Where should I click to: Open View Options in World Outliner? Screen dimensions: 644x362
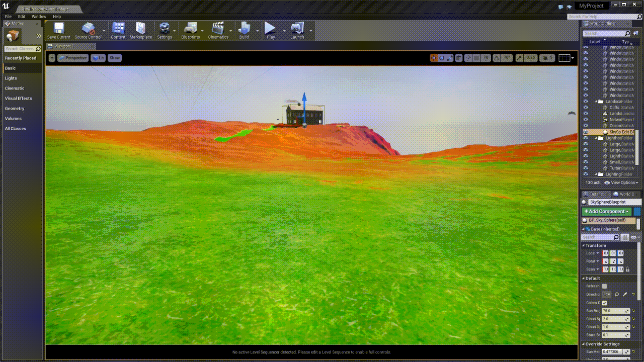[621, 183]
